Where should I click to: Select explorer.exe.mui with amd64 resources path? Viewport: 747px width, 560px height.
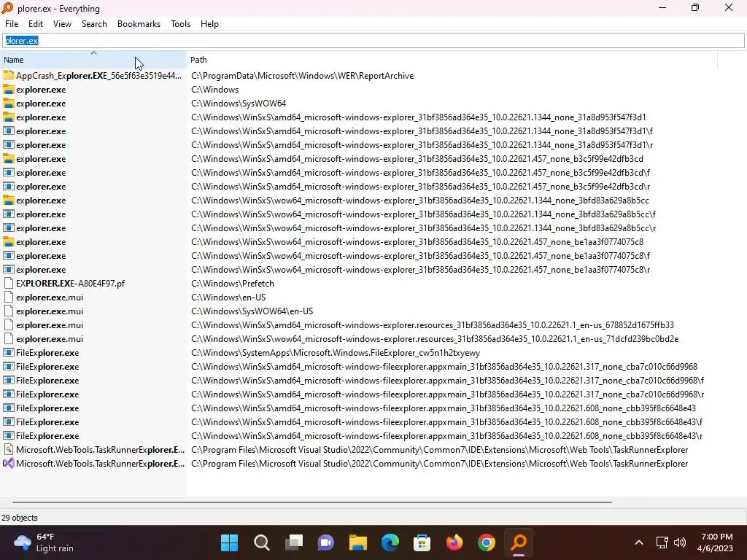pyautogui.click(x=50, y=324)
